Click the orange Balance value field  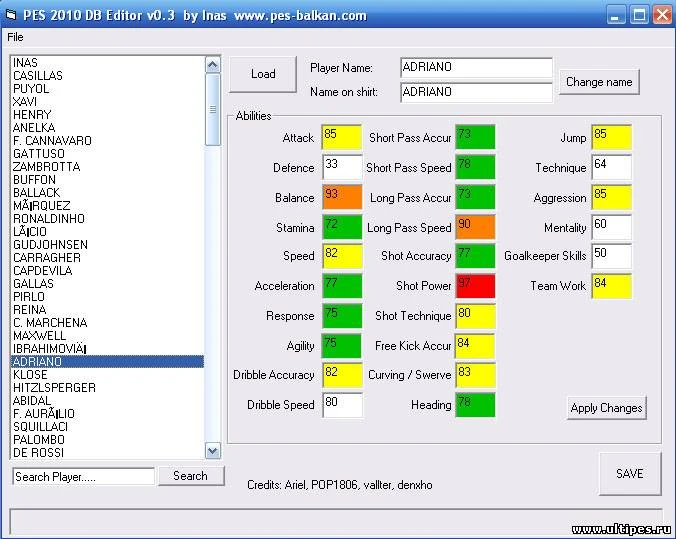point(342,197)
